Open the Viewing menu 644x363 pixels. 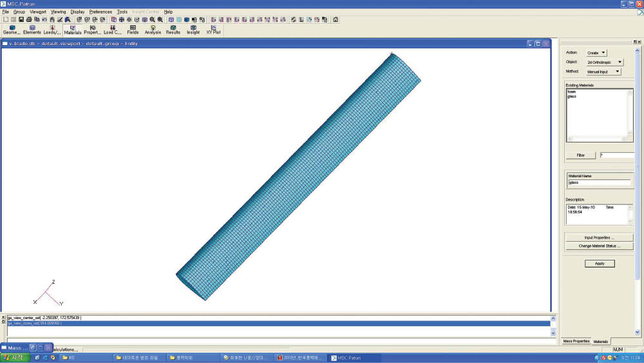click(x=58, y=12)
